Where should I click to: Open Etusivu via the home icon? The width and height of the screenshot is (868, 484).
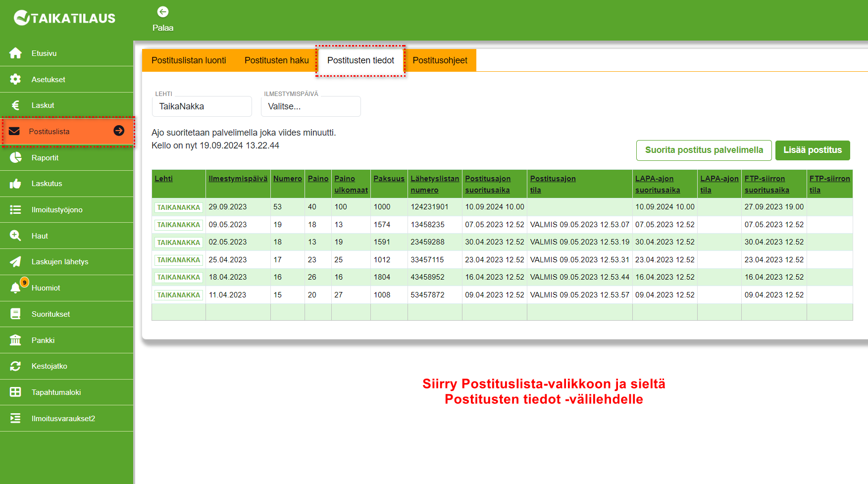click(x=15, y=53)
